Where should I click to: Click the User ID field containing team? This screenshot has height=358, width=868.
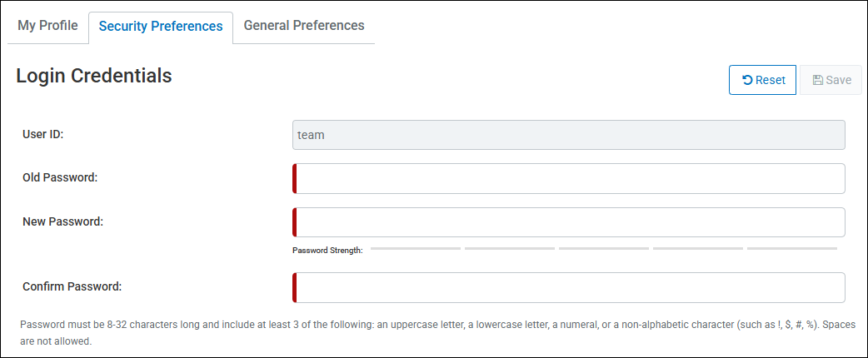[568, 135]
